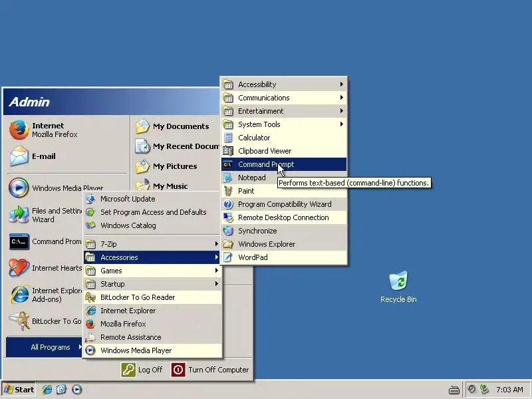Screen dimensions: 532x399
Task: Open the E-mail envelope icon
Action: 19,156
